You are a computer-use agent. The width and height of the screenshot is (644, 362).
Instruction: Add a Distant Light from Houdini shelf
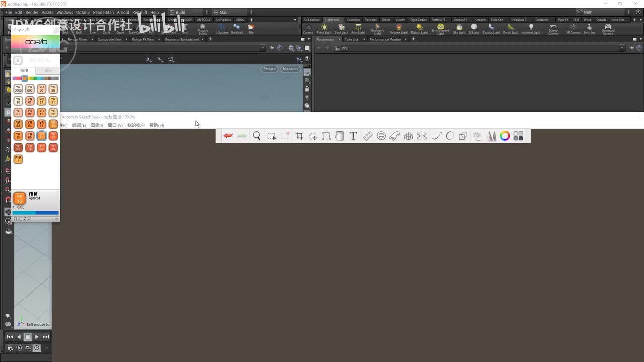[419, 29]
